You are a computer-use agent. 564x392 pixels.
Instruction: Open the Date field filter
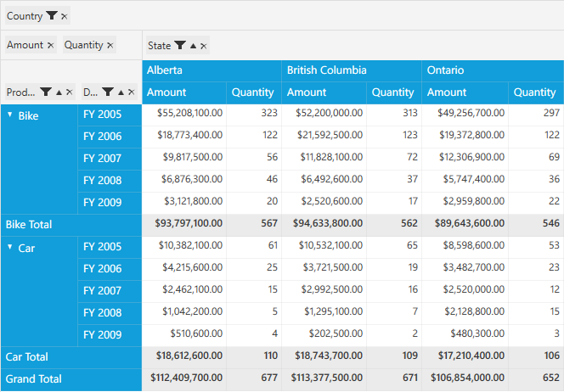109,92
